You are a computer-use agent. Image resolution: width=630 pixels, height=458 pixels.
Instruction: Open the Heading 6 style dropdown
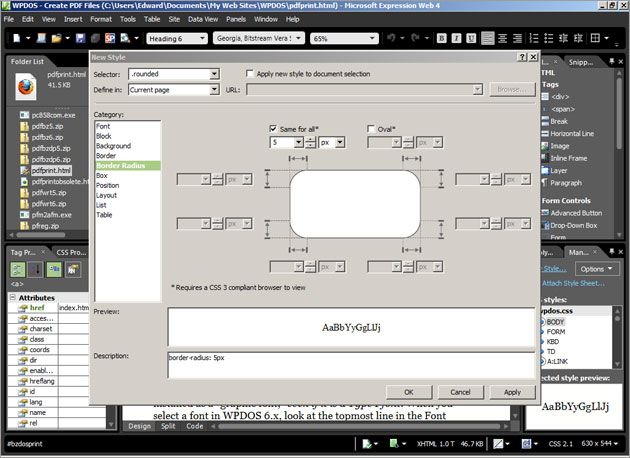coord(202,38)
